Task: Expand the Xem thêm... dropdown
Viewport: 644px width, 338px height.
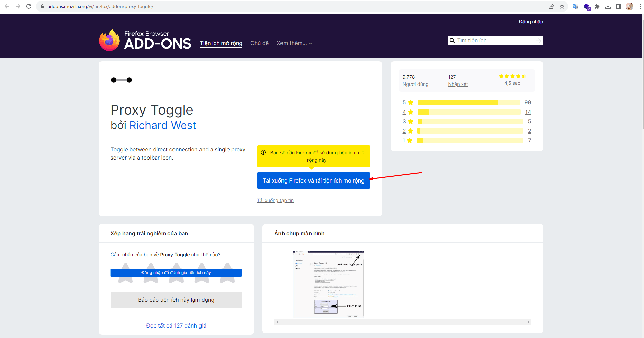Action: [294, 43]
